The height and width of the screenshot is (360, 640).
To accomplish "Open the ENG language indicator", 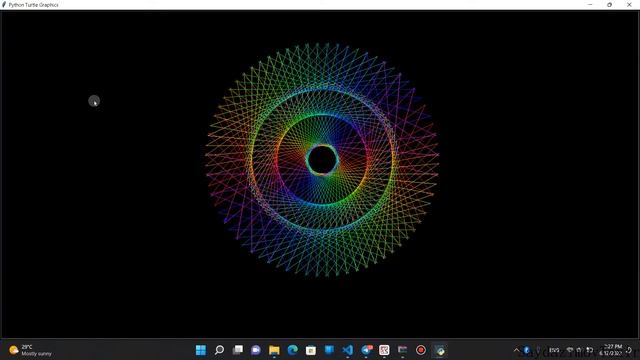I will point(554,350).
